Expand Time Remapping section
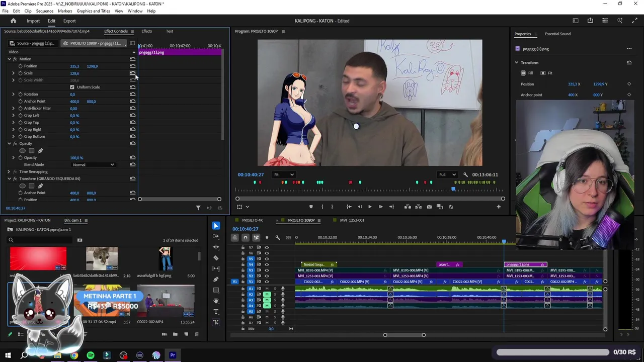Screen dimensions: 644x362 9,171
